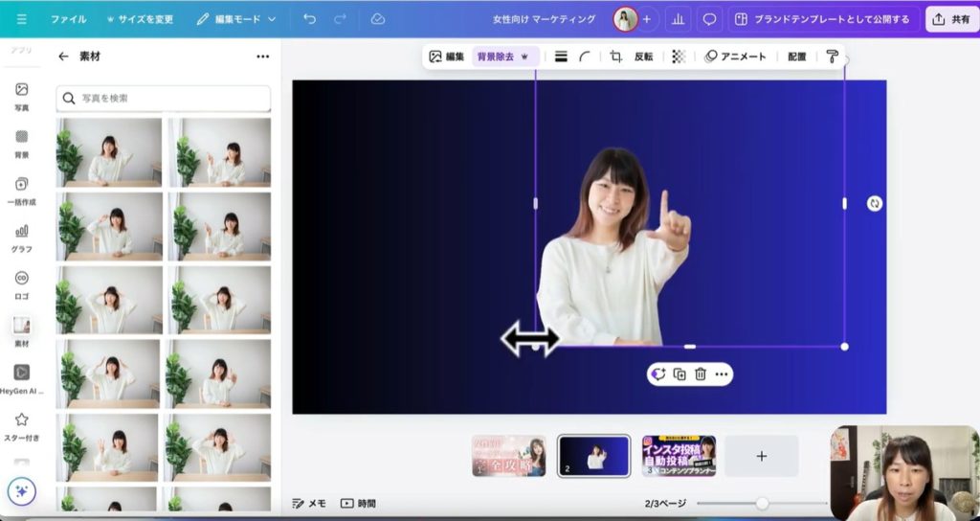Image resolution: width=980 pixels, height=521 pixels.
Task: Open the hamburger main menu
Action: (x=21, y=19)
